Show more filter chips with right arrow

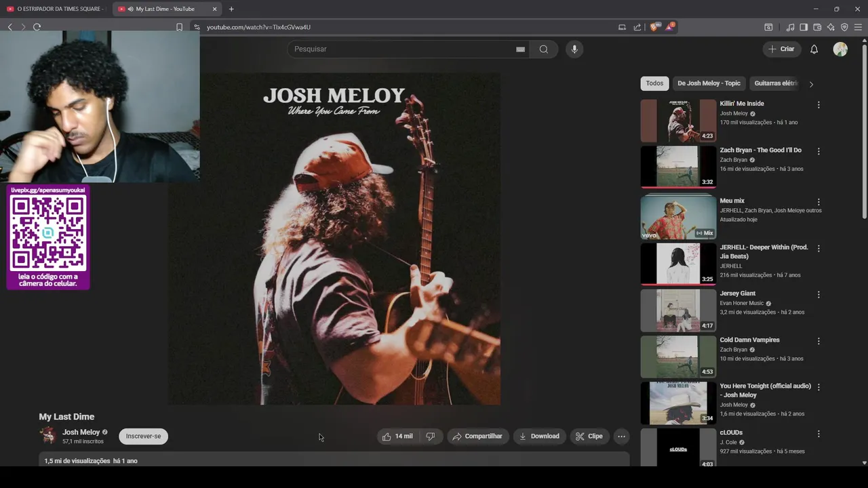pyautogui.click(x=811, y=84)
